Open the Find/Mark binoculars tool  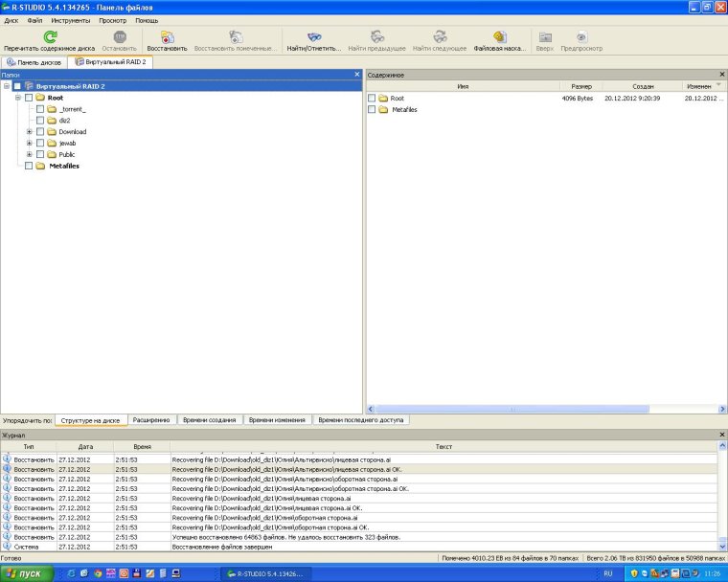click(314, 37)
